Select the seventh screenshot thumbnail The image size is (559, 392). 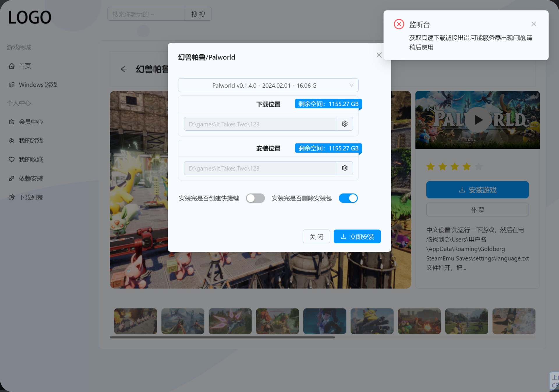point(419,321)
